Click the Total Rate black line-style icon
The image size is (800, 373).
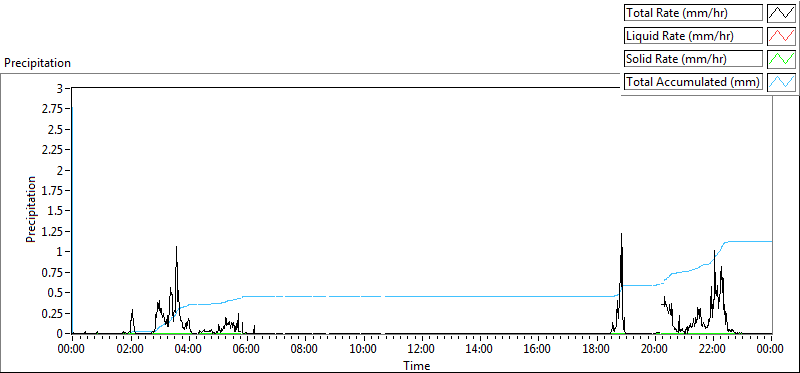pyautogui.click(x=782, y=13)
